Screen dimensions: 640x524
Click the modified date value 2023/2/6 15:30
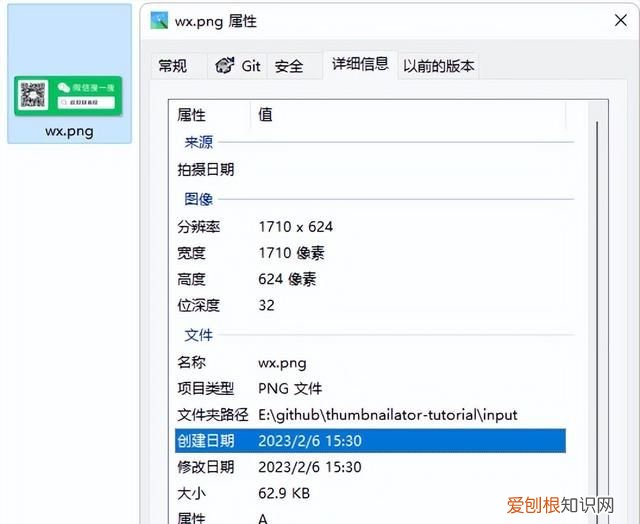310,467
